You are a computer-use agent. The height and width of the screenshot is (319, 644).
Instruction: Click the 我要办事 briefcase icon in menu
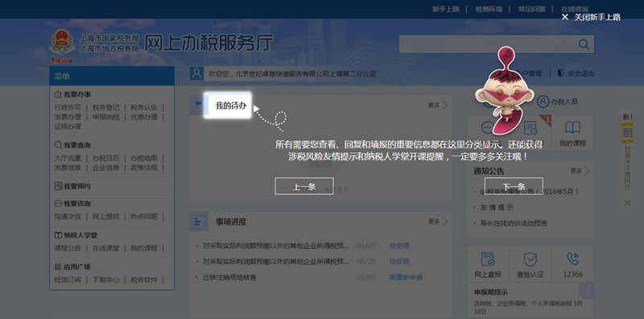(x=58, y=94)
